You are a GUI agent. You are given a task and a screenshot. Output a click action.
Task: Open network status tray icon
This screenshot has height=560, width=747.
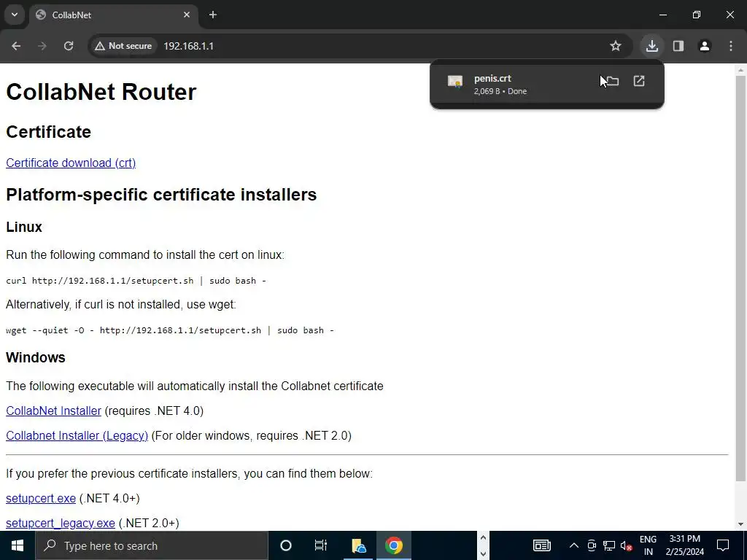609,545
